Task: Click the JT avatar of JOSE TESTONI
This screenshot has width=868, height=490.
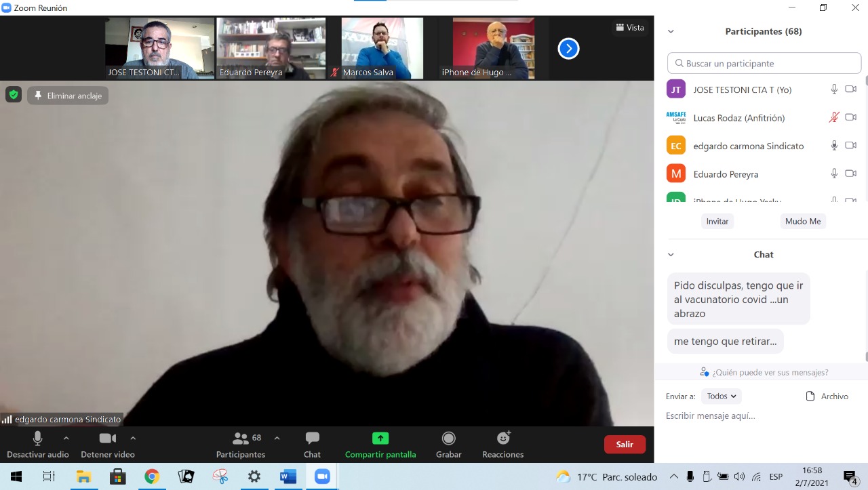Action: [x=676, y=89]
